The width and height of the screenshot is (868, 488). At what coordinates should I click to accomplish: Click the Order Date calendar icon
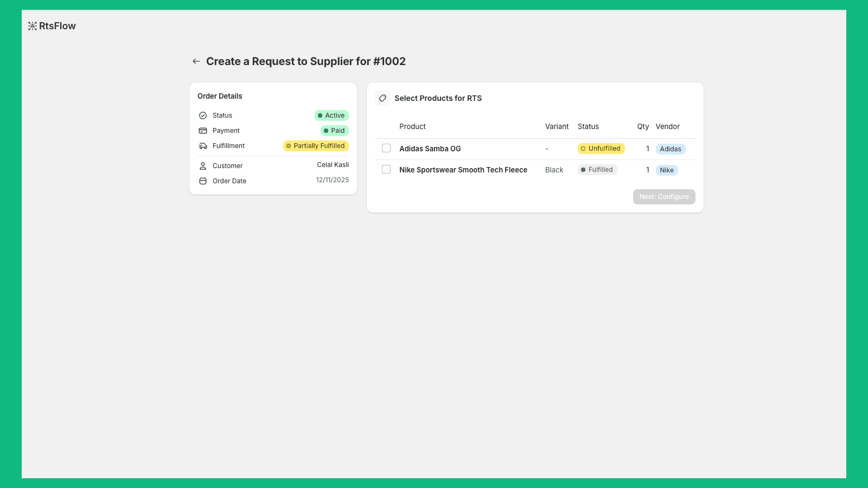pyautogui.click(x=203, y=181)
